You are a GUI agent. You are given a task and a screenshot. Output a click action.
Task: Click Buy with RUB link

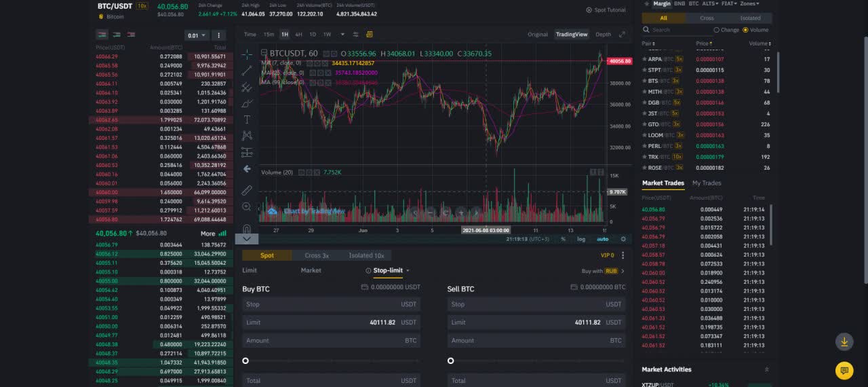(604, 271)
